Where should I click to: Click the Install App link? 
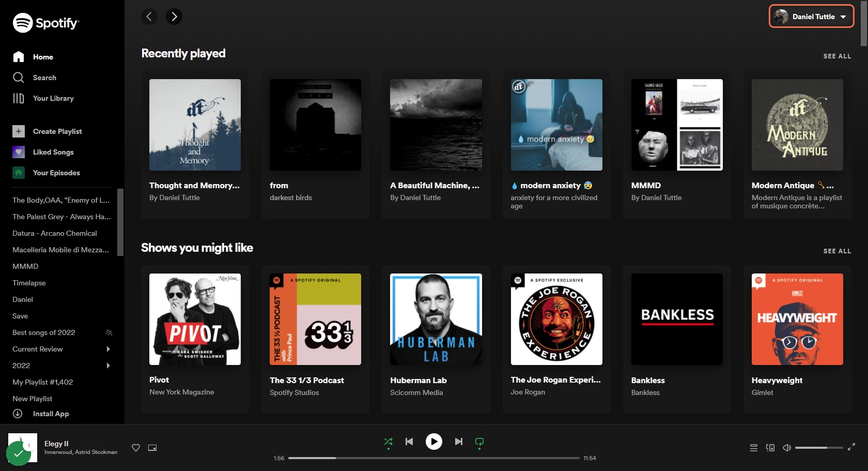click(51, 414)
